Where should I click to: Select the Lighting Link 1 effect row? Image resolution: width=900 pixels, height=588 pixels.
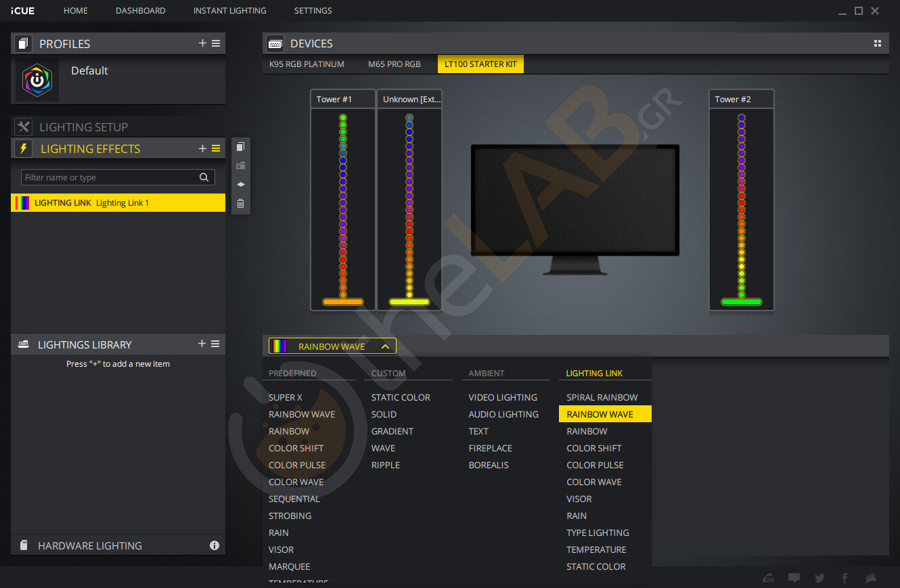[118, 202]
